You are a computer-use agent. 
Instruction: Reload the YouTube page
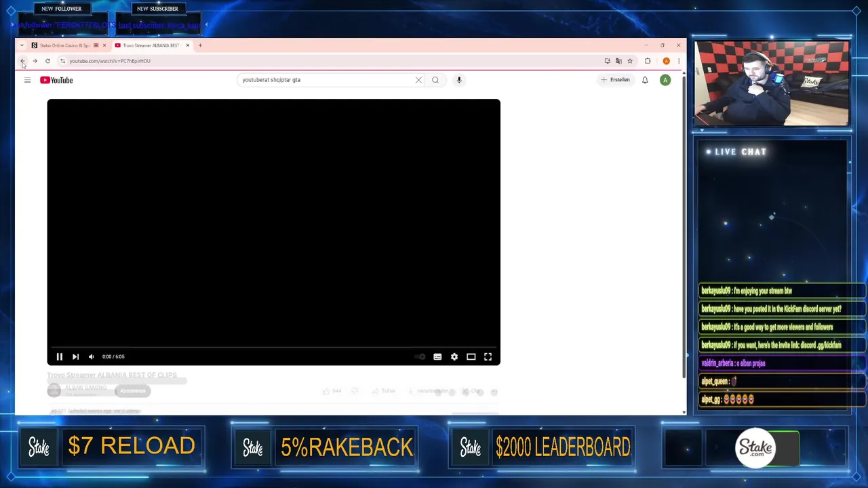coord(47,61)
